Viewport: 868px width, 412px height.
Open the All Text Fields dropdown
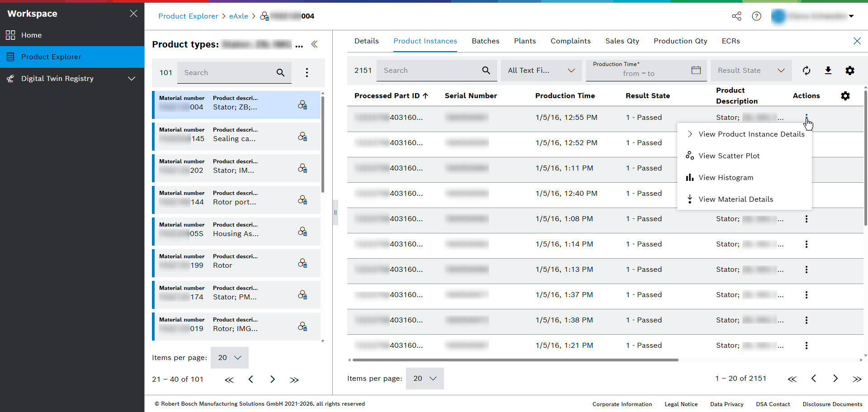541,71
